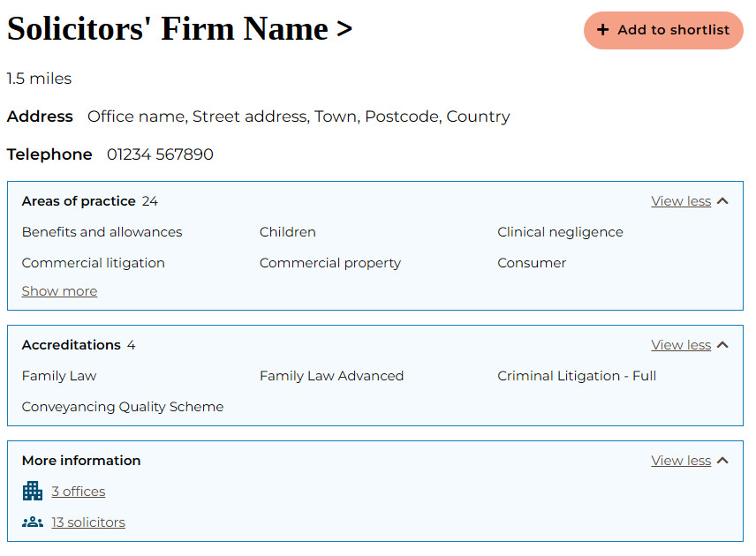This screenshot has width=756, height=556.
Task: Select the Commercial property practice area
Action: [x=330, y=262]
